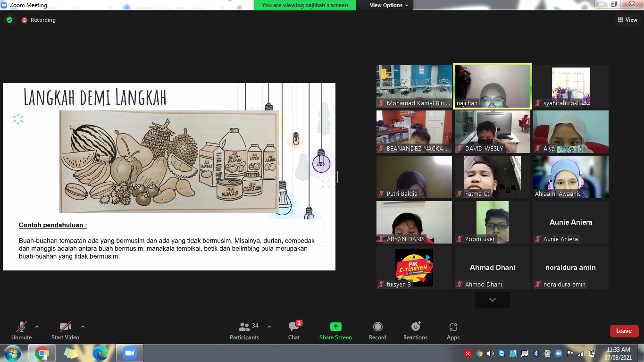Click the green encryption shield icon
Viewport: 644px width, 362px height.
[9, 20]
